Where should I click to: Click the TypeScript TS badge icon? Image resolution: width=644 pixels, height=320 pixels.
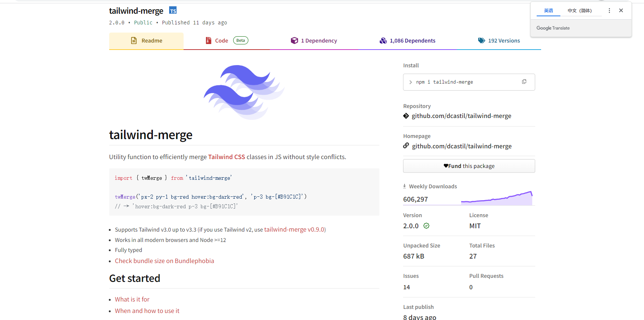tap(173, 10)
